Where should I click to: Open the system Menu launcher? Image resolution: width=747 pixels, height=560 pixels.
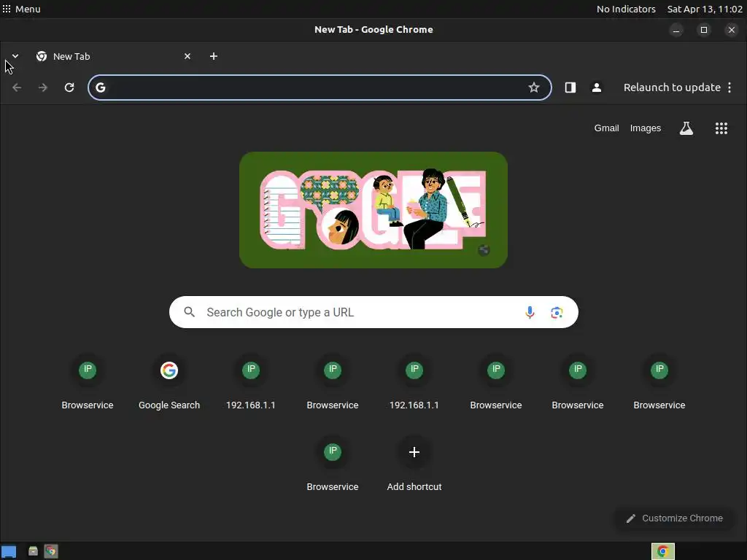(21, 9)
